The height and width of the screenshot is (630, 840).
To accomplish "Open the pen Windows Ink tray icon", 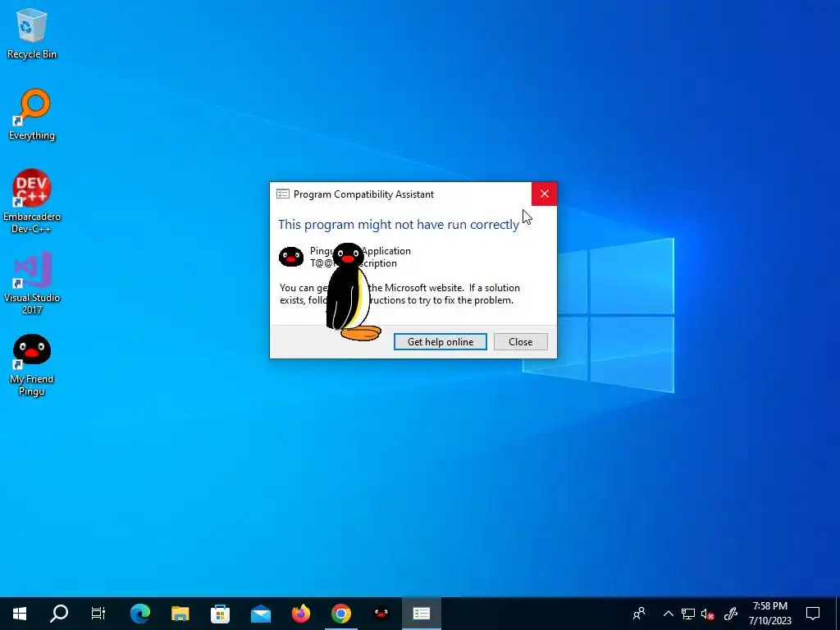I will pos(730,614).
